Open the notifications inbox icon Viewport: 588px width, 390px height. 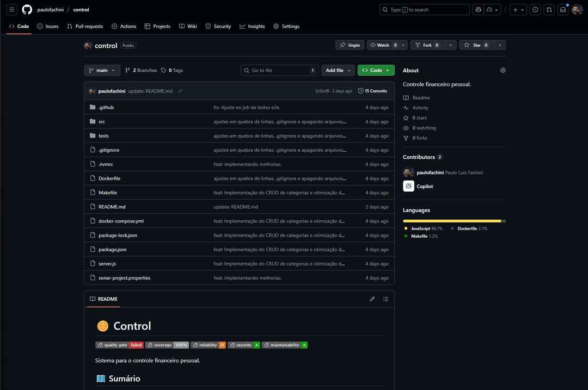[563, 10]
